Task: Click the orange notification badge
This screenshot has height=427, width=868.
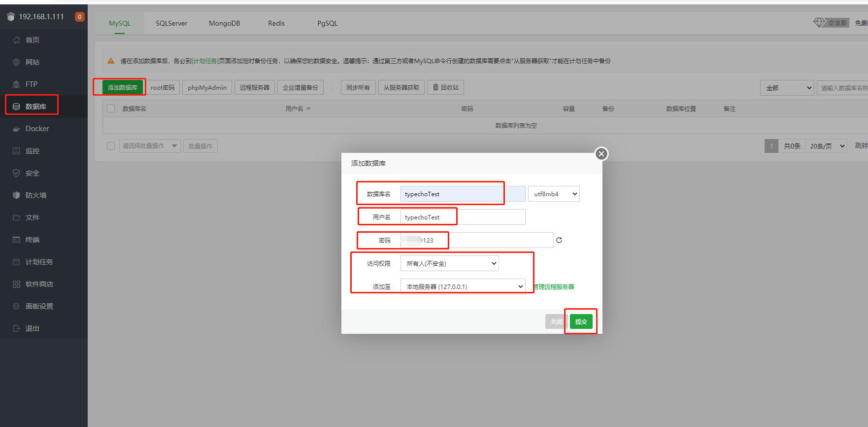Action: (79, 17)
